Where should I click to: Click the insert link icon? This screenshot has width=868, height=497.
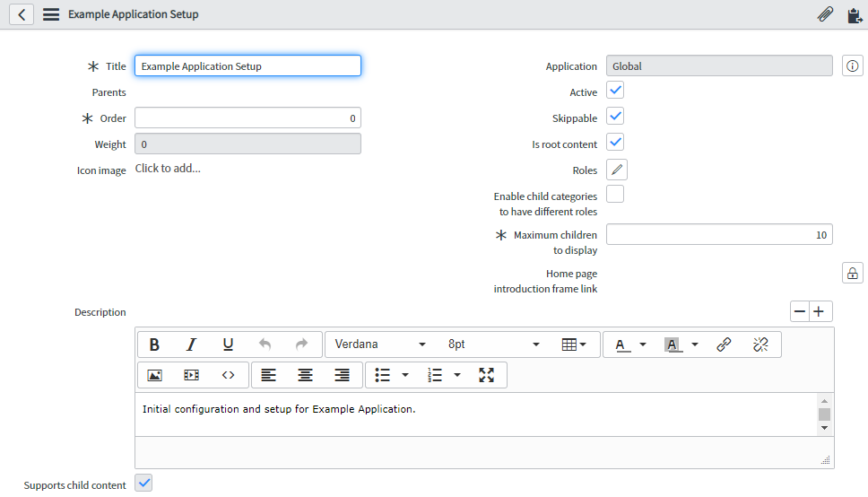724,344
